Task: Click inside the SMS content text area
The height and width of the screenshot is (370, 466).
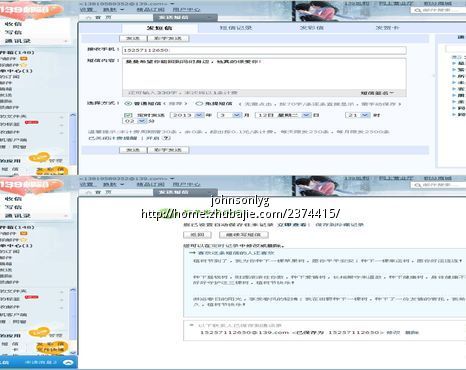Action: [264, 74]
